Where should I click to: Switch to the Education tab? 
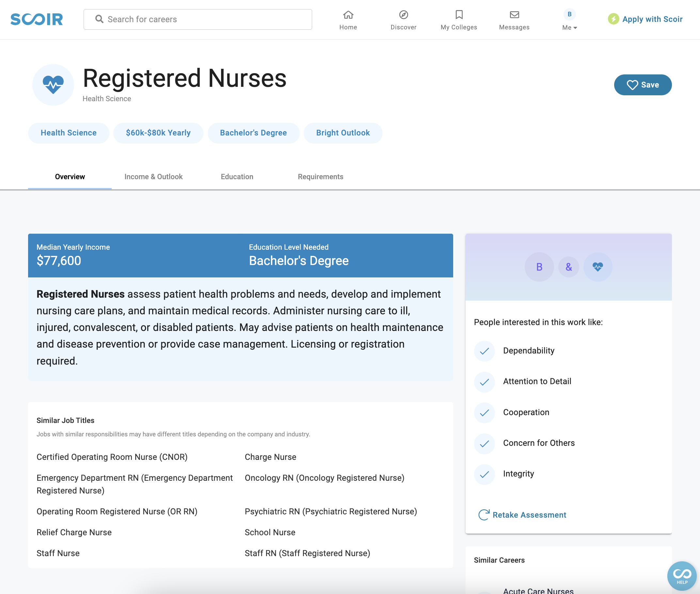coord(237,177)
